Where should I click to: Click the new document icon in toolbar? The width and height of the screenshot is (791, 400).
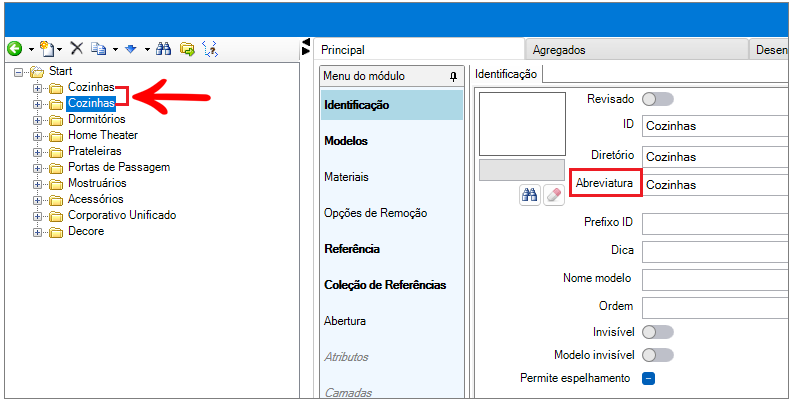click(47, 48)
